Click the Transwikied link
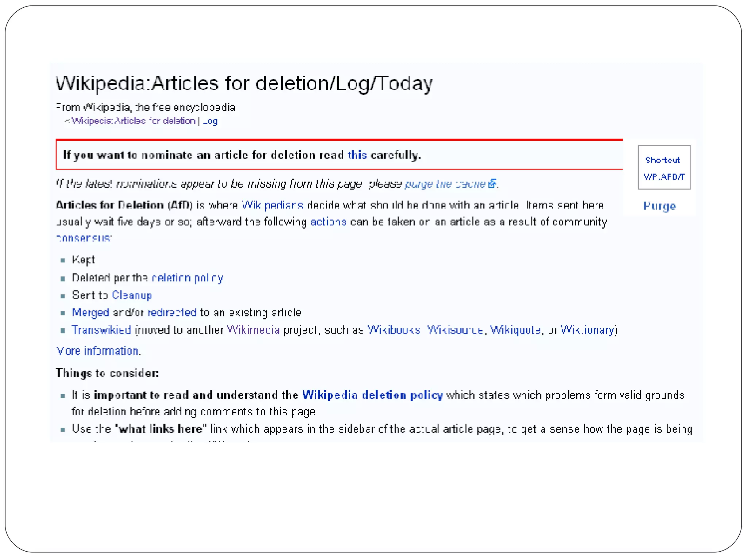This screenshot has width=747, height=560. click(101, 330)
